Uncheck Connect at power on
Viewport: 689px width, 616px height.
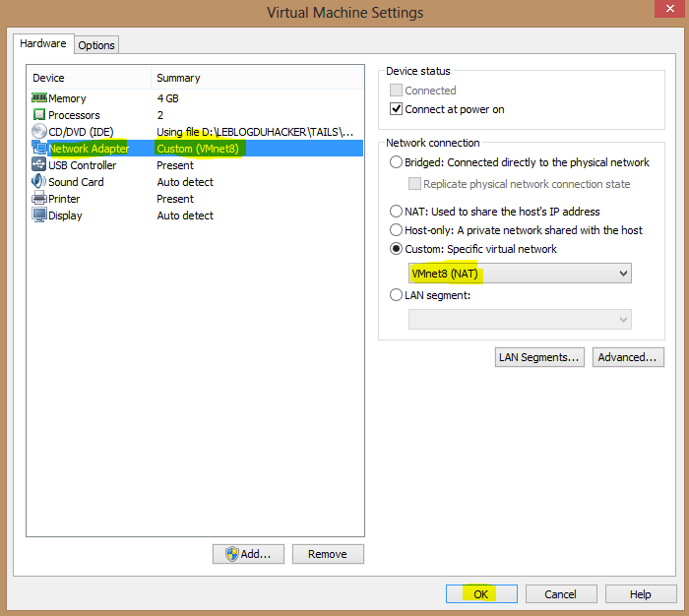396,109
